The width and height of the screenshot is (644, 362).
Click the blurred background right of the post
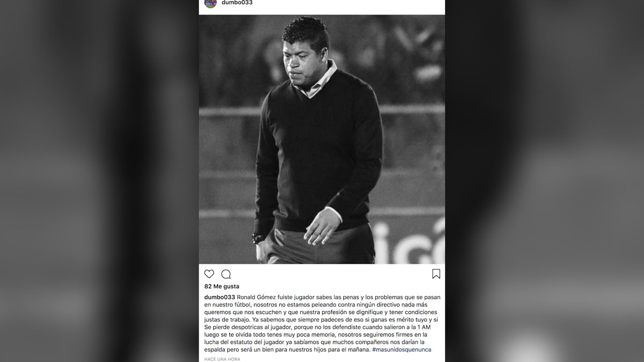click(545, 181)
